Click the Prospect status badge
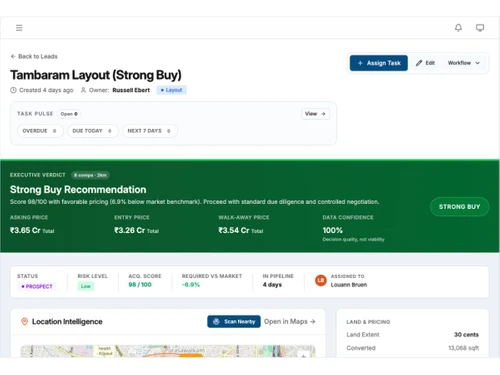Image resolution: width=500 pixels, height=375 pixels. tap(37, 286)
